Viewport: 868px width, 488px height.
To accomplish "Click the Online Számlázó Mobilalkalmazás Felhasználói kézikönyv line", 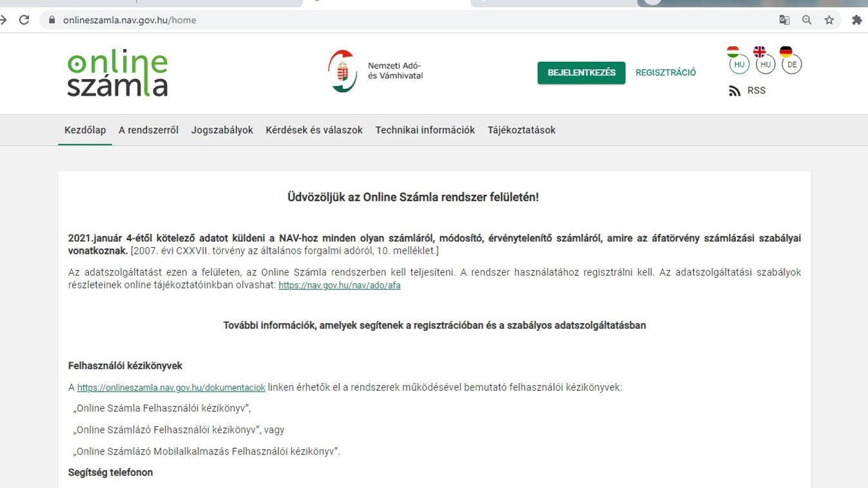I will [x=206, y=451].
